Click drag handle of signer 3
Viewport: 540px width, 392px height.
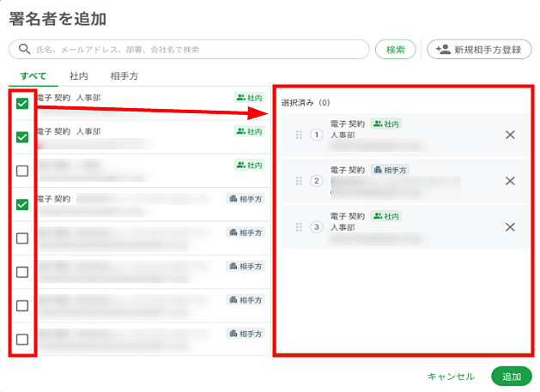299,226
